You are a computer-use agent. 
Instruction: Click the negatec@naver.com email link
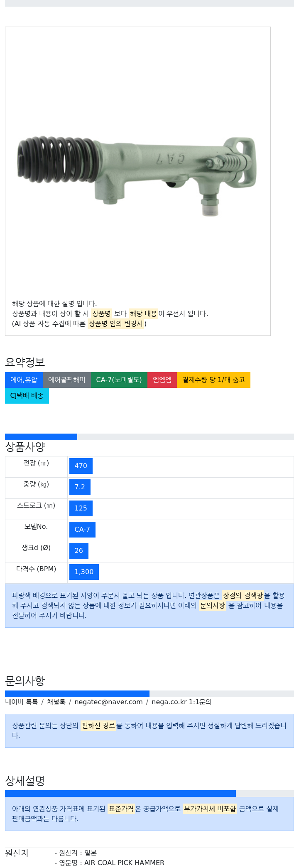pos(108,702)
